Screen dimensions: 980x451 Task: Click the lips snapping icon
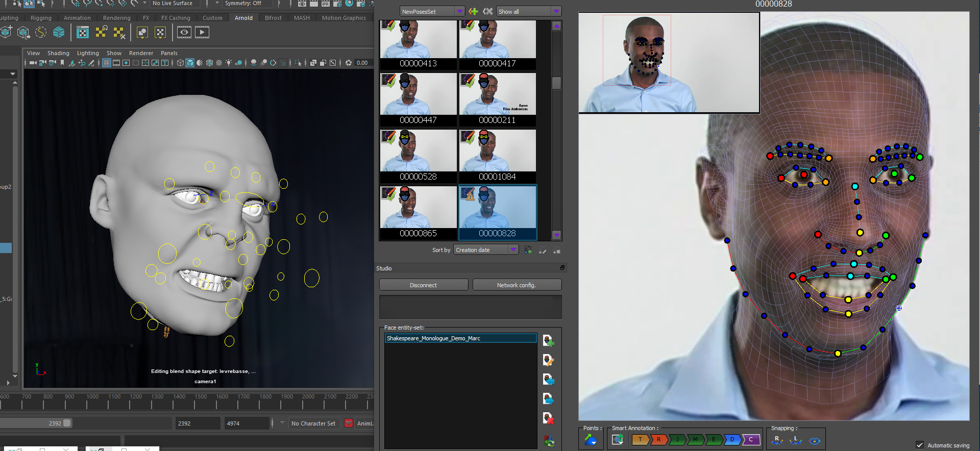click(x=815, y=440)
